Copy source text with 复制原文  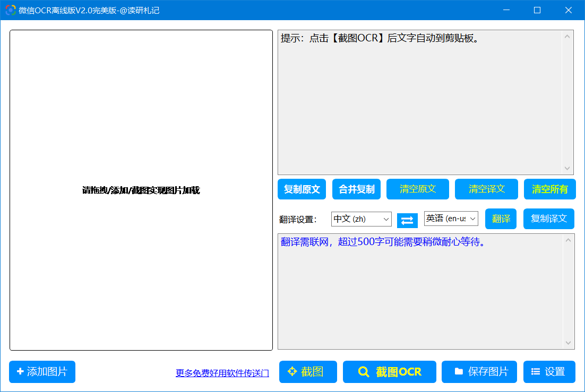pos(302,189)
